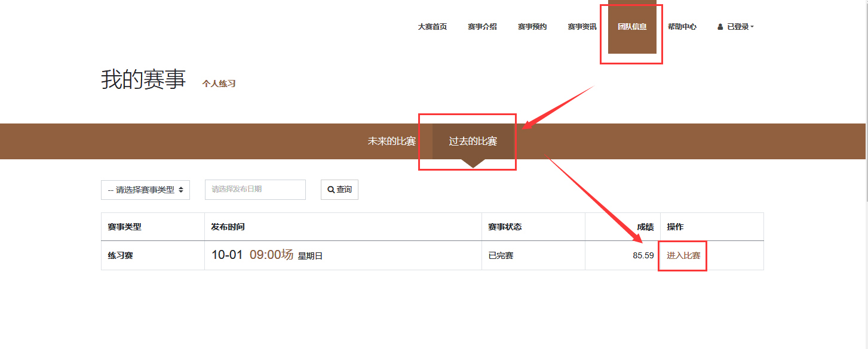The image size is (868, 349).
Task: Open 赛事资讯 from the top menu
Action: coord(582,27)
